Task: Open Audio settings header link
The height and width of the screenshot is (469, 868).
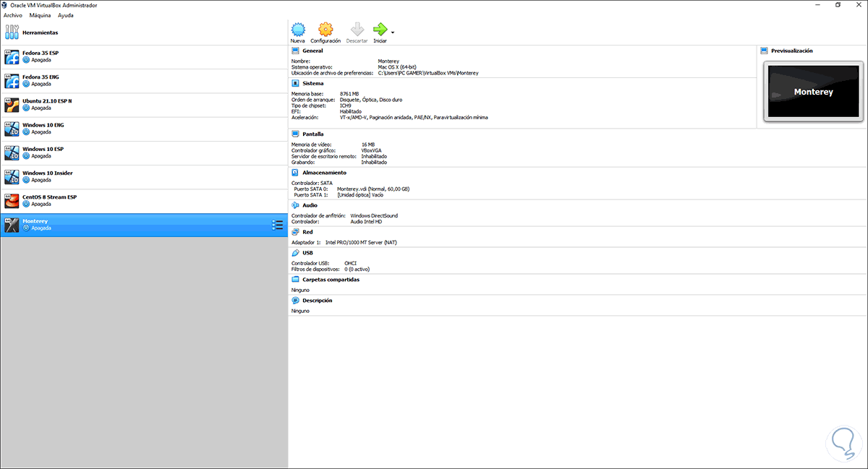Action: (310, 205)
